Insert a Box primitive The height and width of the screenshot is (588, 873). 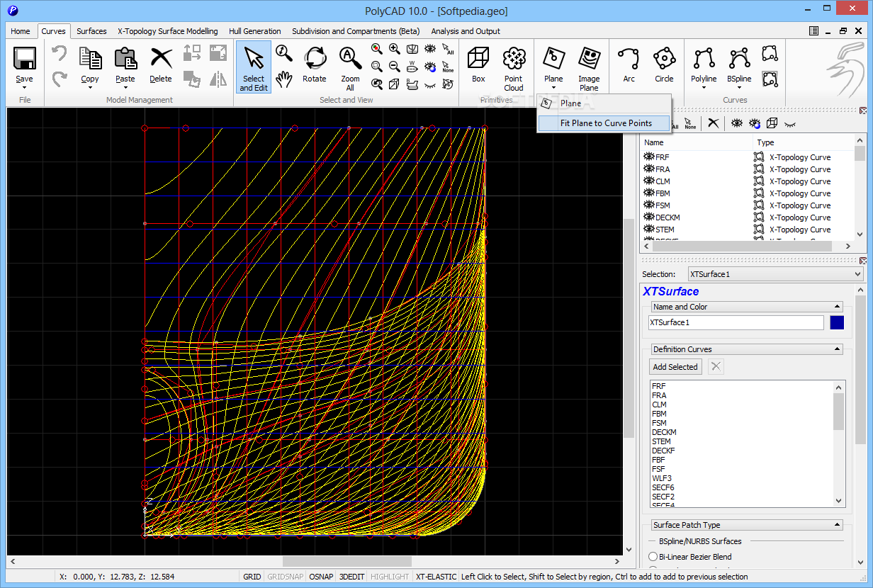pyautogui.click(x=478, y=66)
